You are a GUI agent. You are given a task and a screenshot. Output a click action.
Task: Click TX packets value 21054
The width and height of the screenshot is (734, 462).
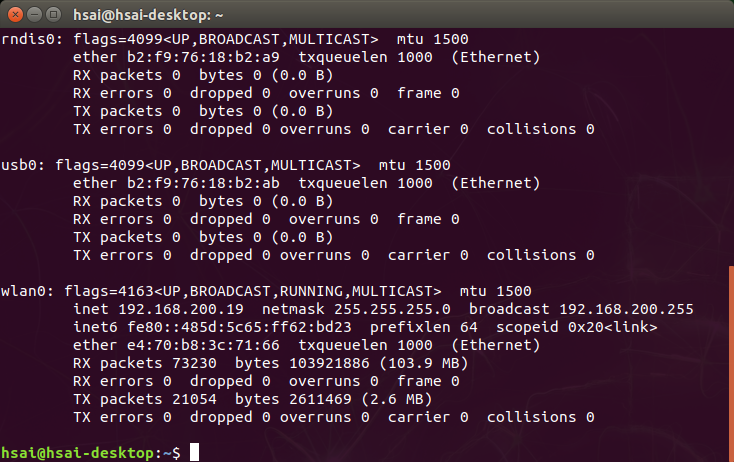[x=194, y=399]
